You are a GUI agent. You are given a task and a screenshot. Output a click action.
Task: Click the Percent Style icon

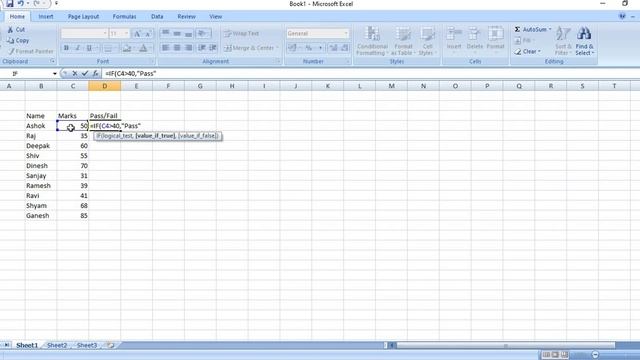click(x=309, y=48)
